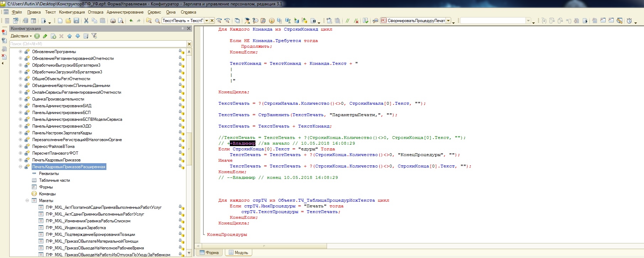Open the Сервис menu
Viewport: 644px width, 258px height.
154,12
